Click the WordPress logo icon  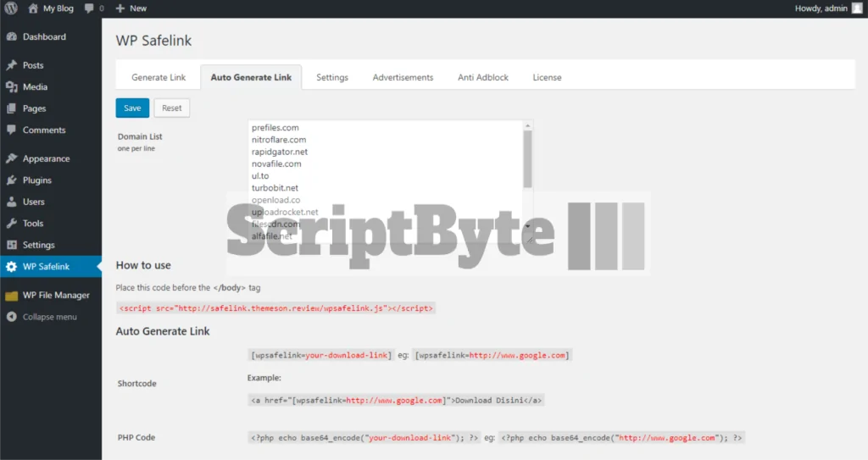tap(10, 8)
